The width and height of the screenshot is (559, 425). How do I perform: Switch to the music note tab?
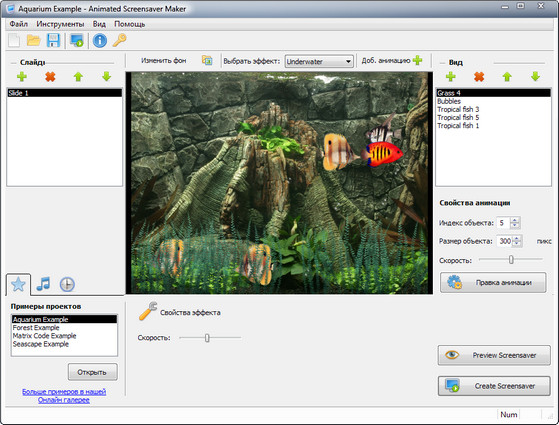point(43,284)
